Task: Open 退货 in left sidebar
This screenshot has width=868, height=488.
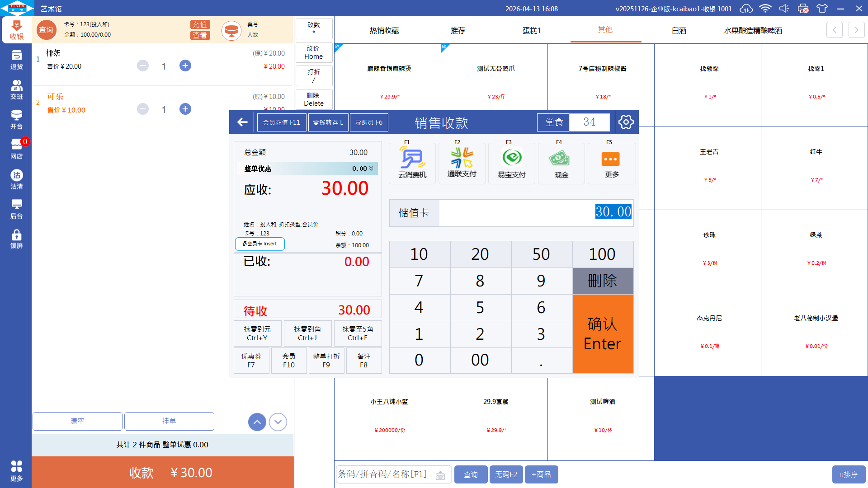Action: 16,60
